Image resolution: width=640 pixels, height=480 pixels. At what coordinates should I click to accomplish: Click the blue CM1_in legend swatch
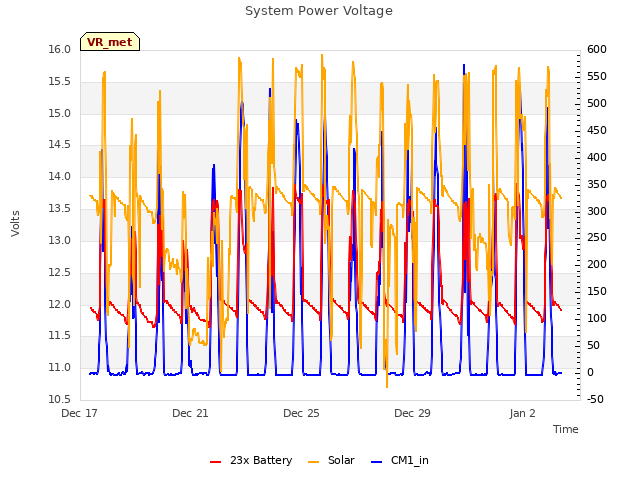376,462
